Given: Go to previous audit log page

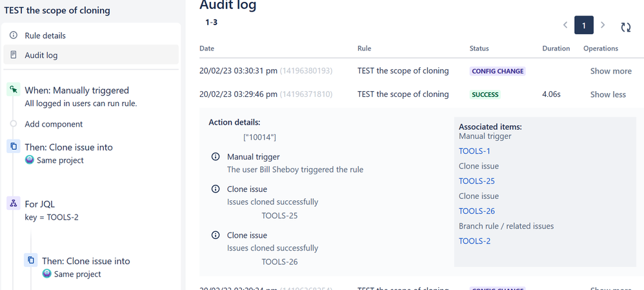Looking at the screenshot, I should tap(565, 25).
